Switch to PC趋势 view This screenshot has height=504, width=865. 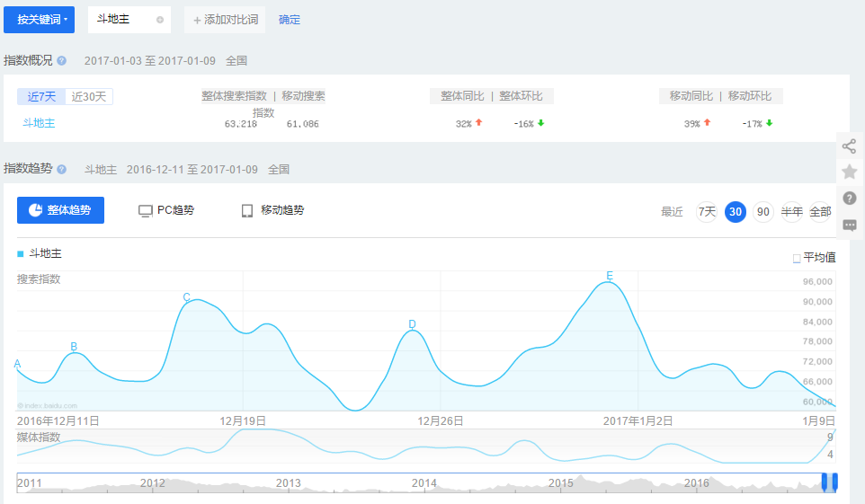(166, 210)
